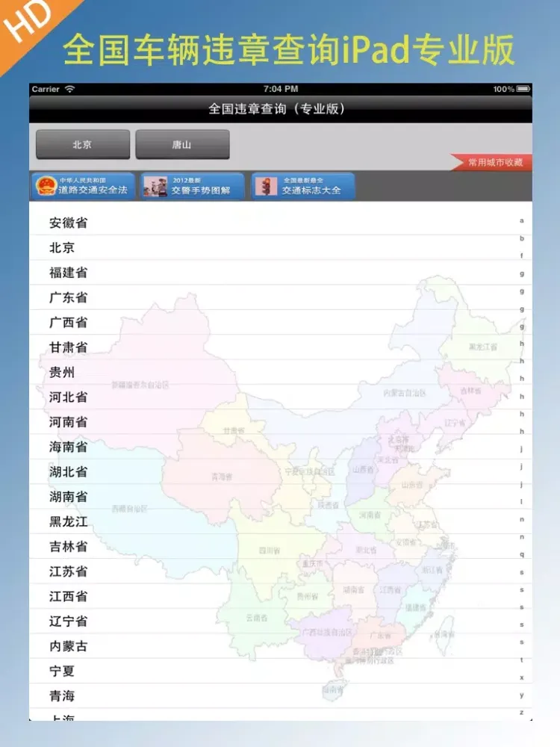Image resolution: width=560 pixels, height=747 pixels.
Task: Tap the 7:04 PM clock in status bar
Action: [x=281, y=89]
